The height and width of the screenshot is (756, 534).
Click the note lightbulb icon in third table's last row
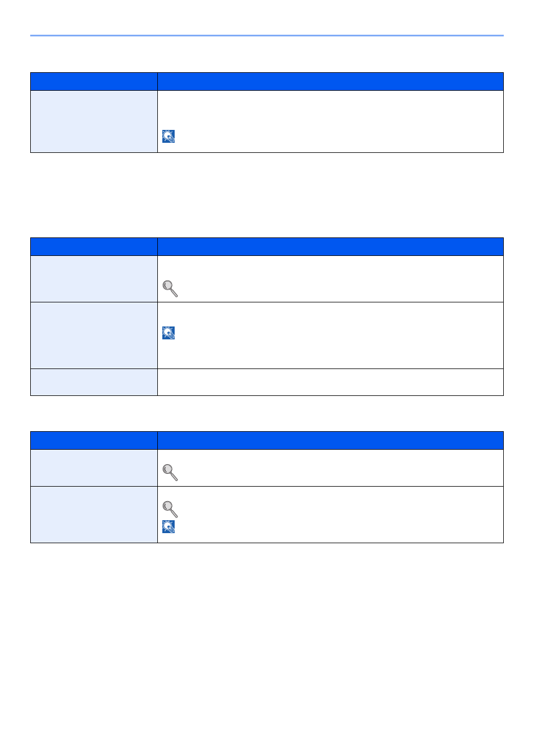tap(168, 527)
